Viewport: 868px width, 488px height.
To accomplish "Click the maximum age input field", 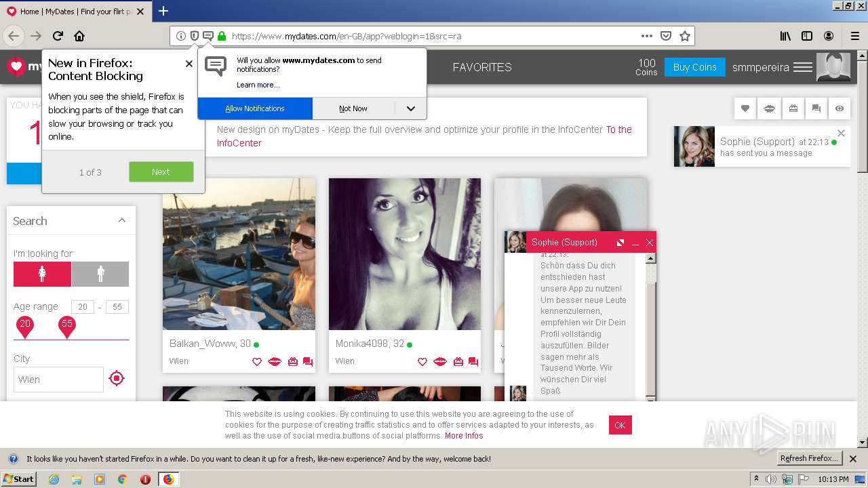I will point(117,307).
